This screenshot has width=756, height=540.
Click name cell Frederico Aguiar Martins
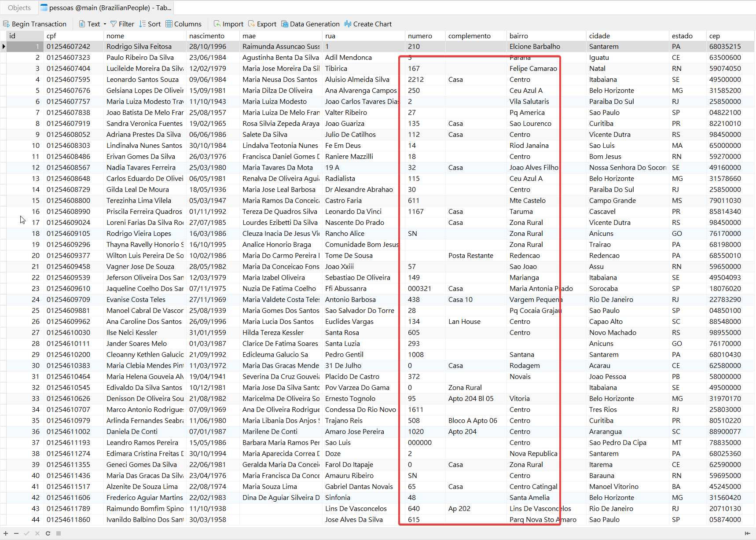145,497
